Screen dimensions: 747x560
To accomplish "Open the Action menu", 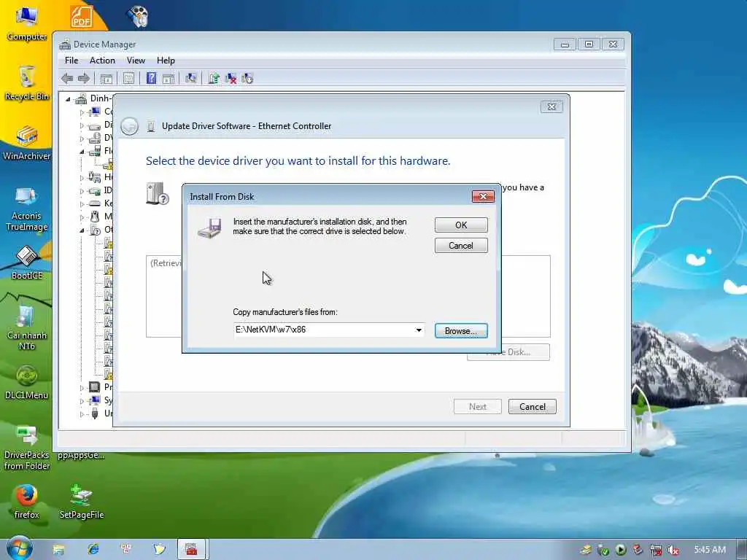I will (102, 61).
